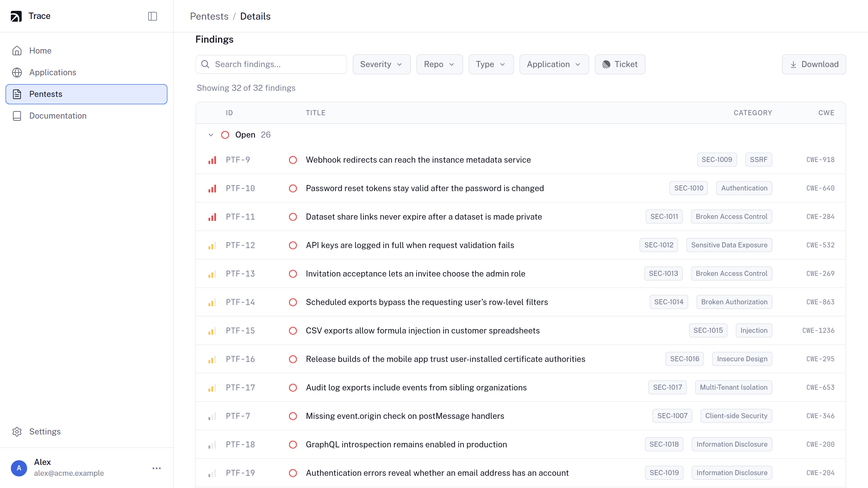Image resolution: width=868 pixels, height=488 pixels.
Task: Open the Repo filter dropdown
Action: click(439, 64)
